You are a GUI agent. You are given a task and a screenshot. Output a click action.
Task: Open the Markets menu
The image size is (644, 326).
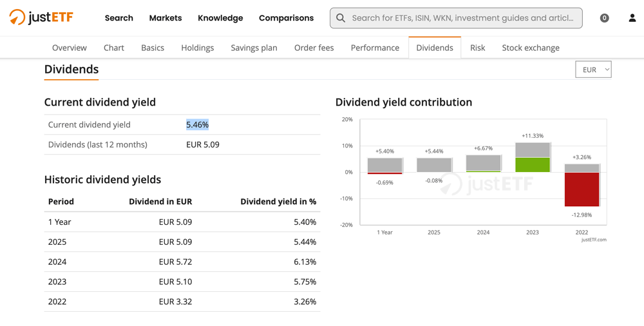point(166,18)
